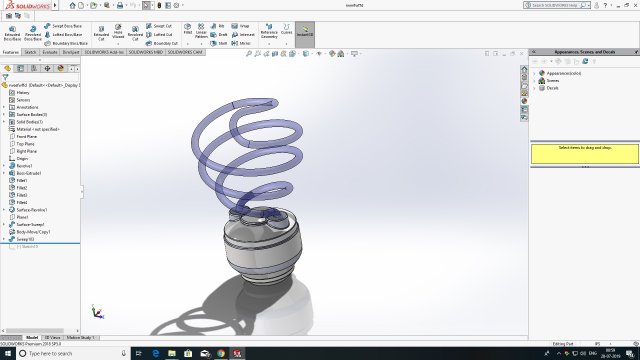The width and height of the screenshot is (640, 360).
Task: Select the Mirror tool
Action: (241, 43)
